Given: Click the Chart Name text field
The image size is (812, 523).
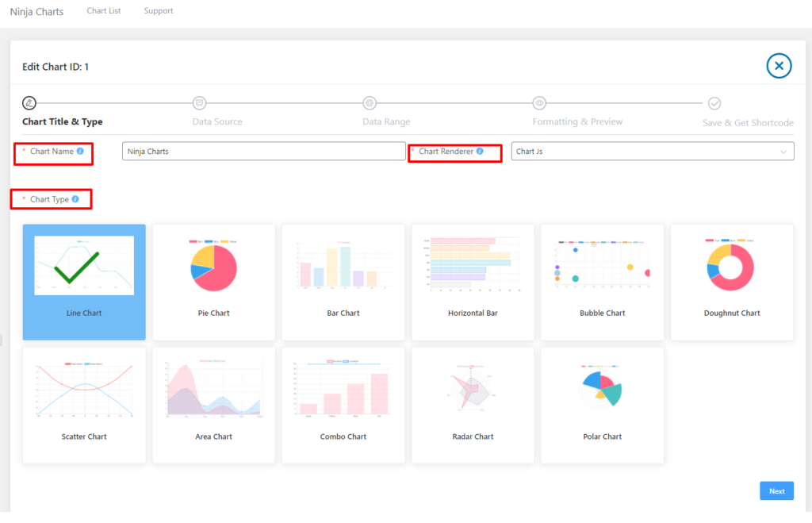Looking at the screenshot, I should point(263,151).
